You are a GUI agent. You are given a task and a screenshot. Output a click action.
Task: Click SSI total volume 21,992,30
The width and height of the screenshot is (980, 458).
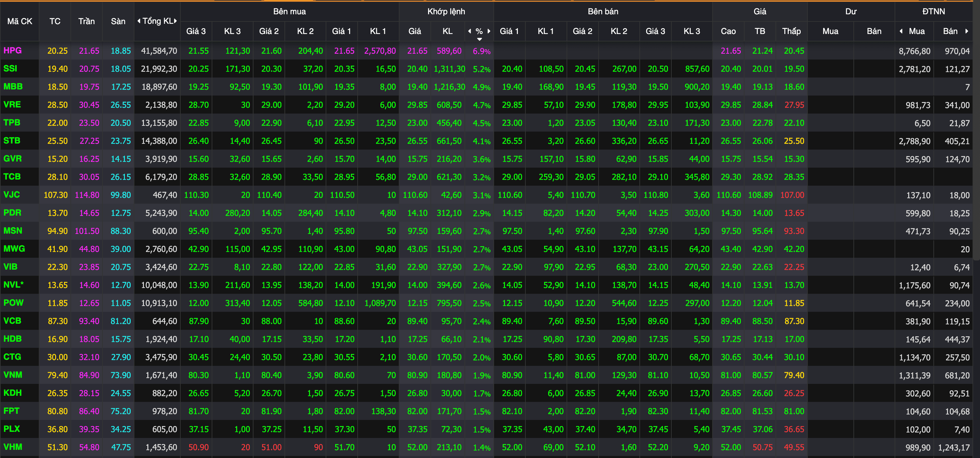click(x=159, y=69)
